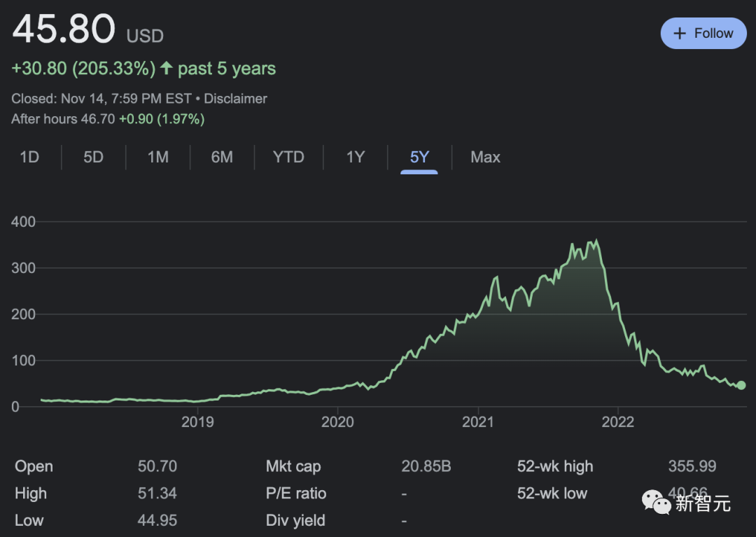
Task: Show the Max time range
Action: pos(485,157)
